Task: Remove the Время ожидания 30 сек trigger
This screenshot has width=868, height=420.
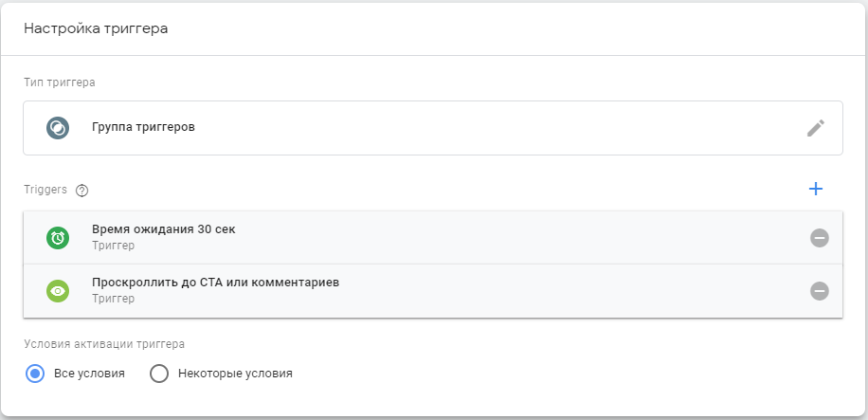Action: pos(820,238)
